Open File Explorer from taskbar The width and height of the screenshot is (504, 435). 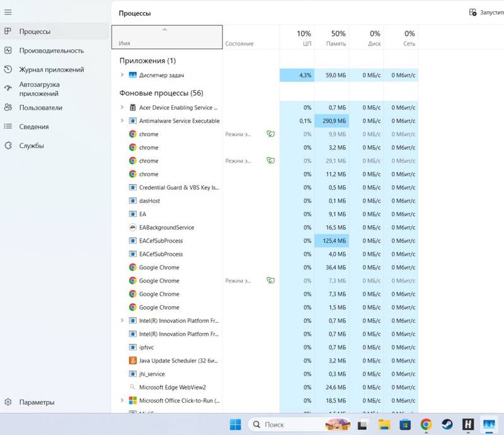tap(384, 425)
